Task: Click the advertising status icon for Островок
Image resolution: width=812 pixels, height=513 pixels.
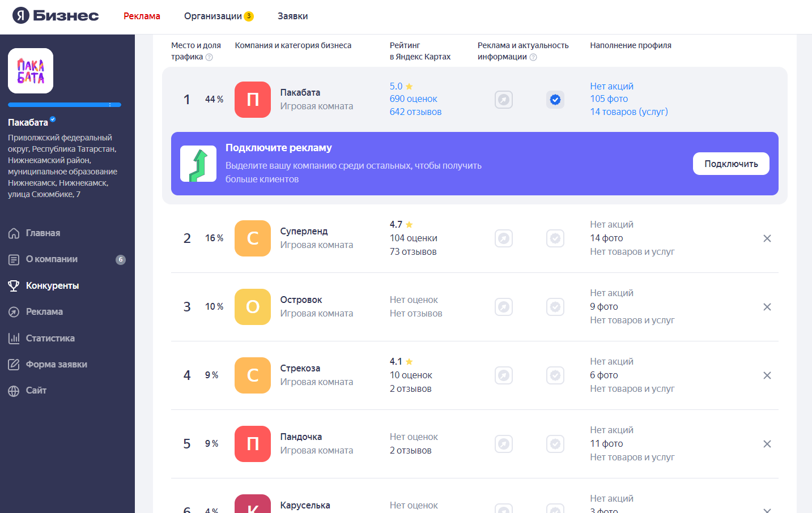Action: [504, 307]
